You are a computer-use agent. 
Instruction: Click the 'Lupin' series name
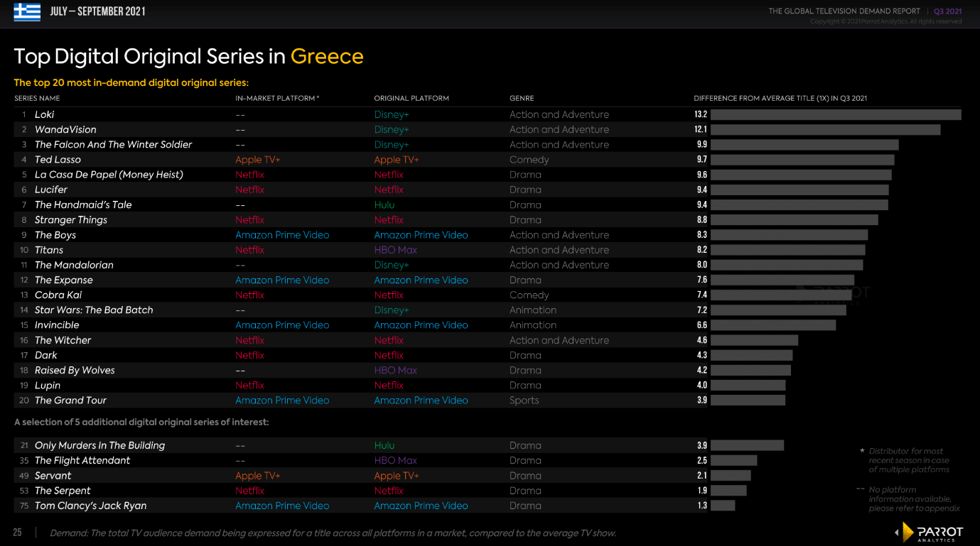[48, 385]
